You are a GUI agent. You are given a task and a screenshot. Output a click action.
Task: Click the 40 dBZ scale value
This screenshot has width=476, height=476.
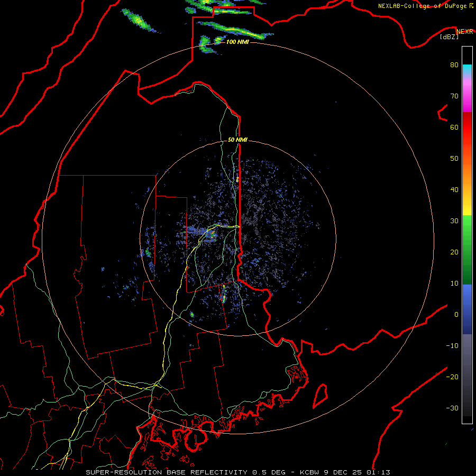click(x=454, y=190)
